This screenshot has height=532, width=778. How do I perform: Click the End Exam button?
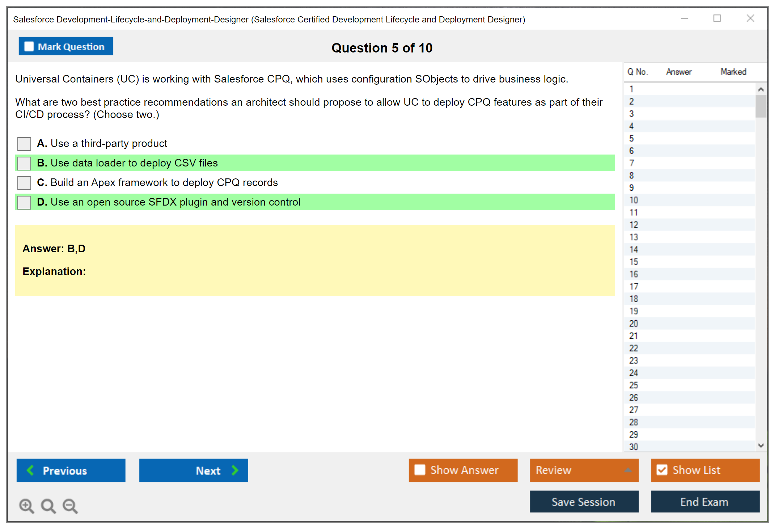(705, 502)
